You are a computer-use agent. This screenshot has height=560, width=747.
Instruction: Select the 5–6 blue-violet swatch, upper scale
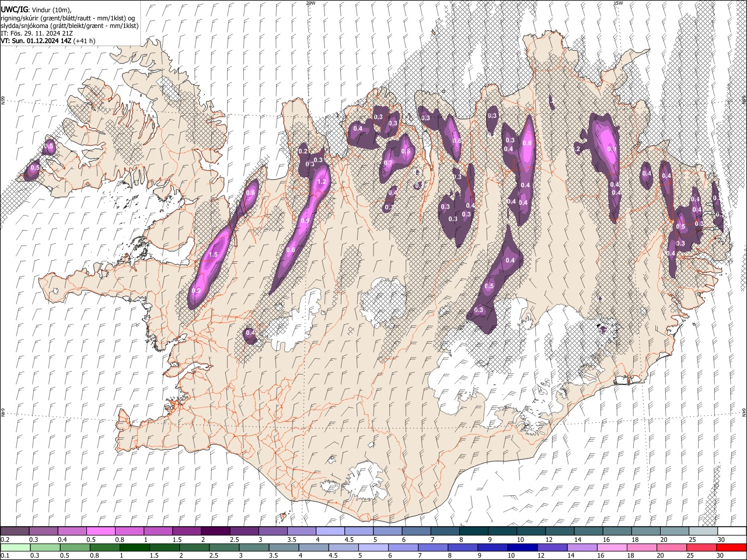388,531
